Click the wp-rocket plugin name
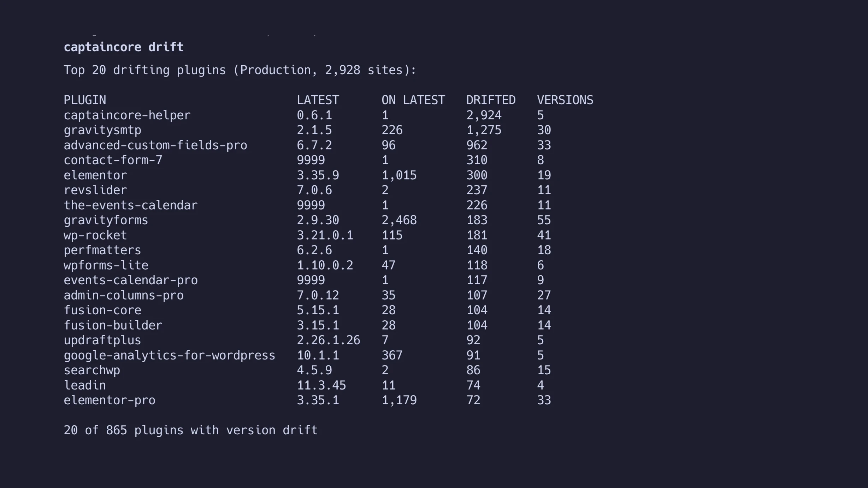Image resolution: width=868 pixels, height=488 pixels. click(x=95, y=235)
